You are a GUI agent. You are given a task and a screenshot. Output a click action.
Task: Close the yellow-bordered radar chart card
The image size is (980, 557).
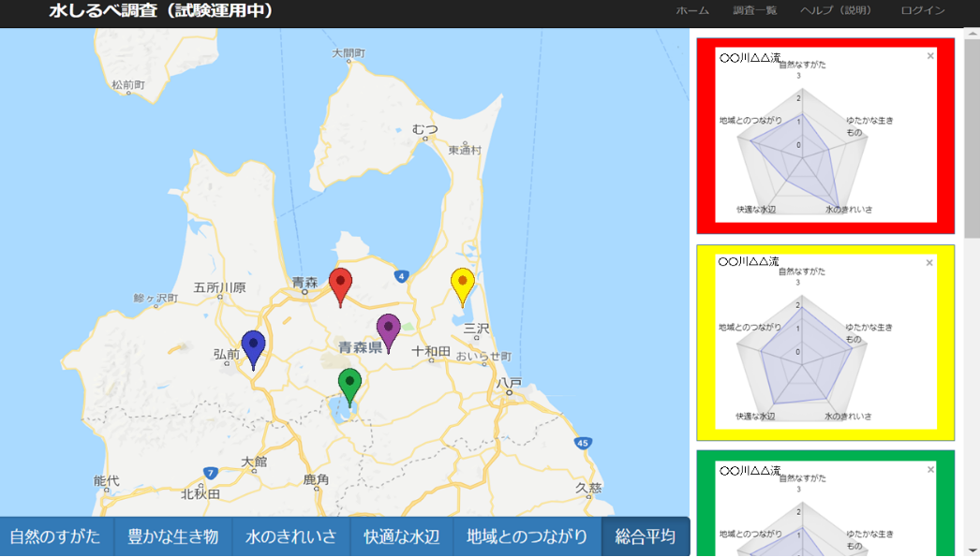point(929,263)
